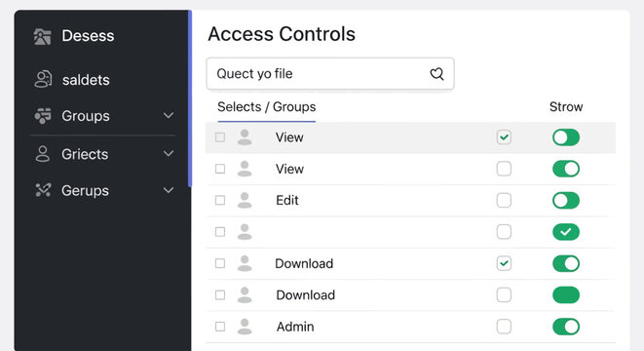
Task: Click the Strow column header
Action: (x=566, y=107)
